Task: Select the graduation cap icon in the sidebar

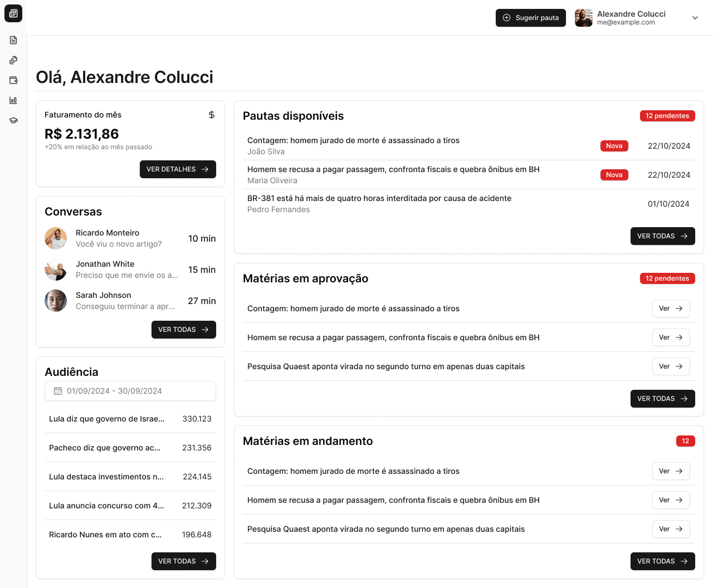Action: point(13,120)
